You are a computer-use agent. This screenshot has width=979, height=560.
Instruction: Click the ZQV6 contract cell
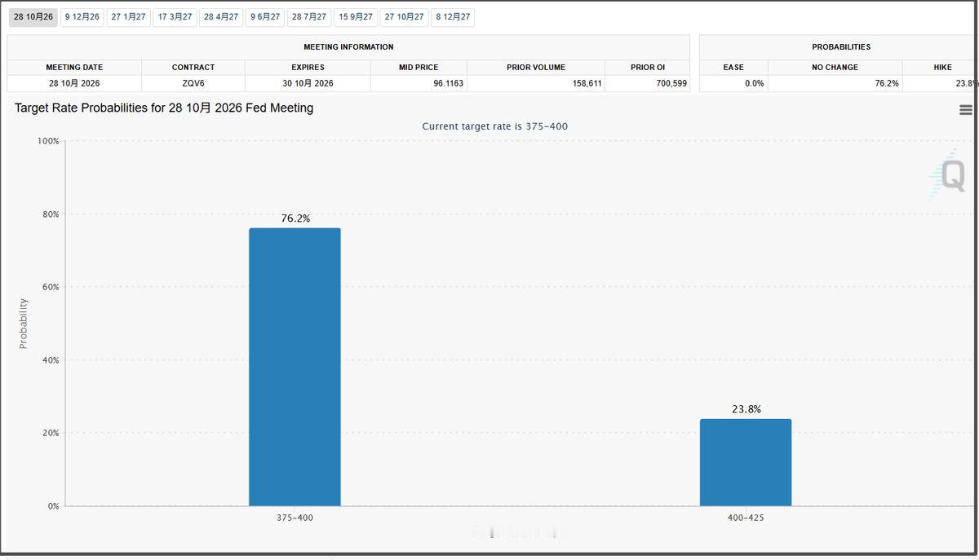coord(193,83)
